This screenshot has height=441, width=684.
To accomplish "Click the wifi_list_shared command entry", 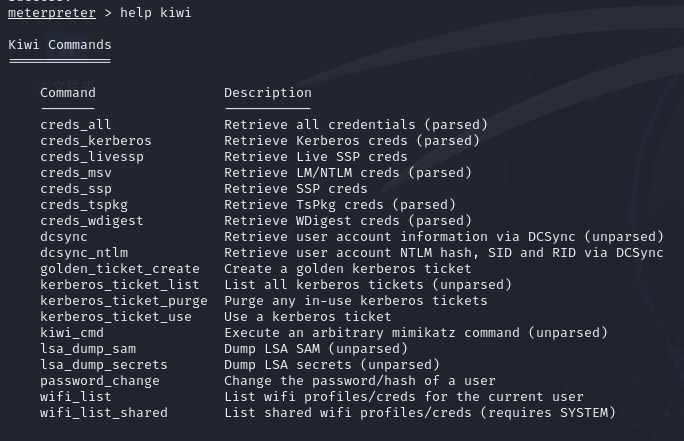I will 103,413.
